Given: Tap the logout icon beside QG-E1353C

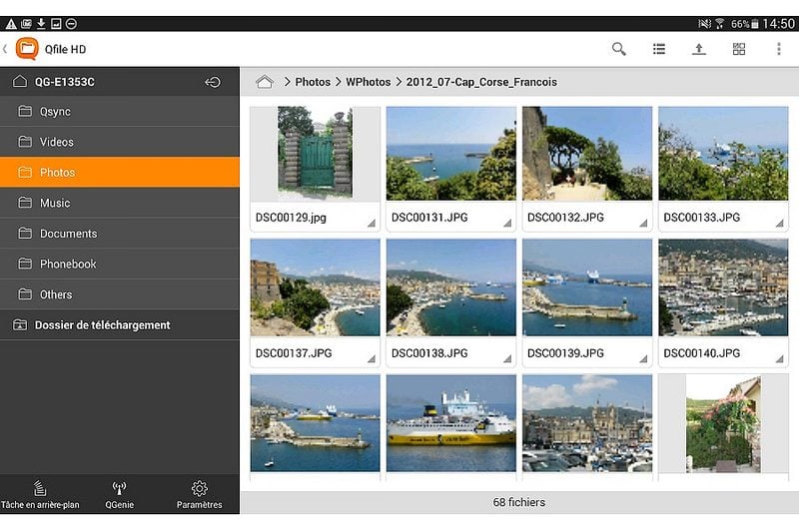Looking at the screenshot, I should (x=213, y=82).
